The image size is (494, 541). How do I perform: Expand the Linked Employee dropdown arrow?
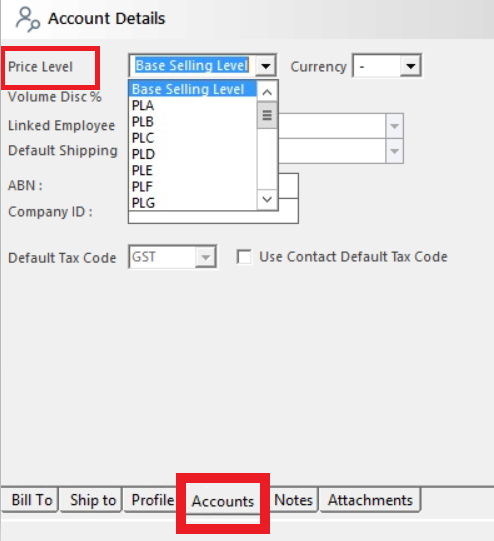click(x=394, y=126)
